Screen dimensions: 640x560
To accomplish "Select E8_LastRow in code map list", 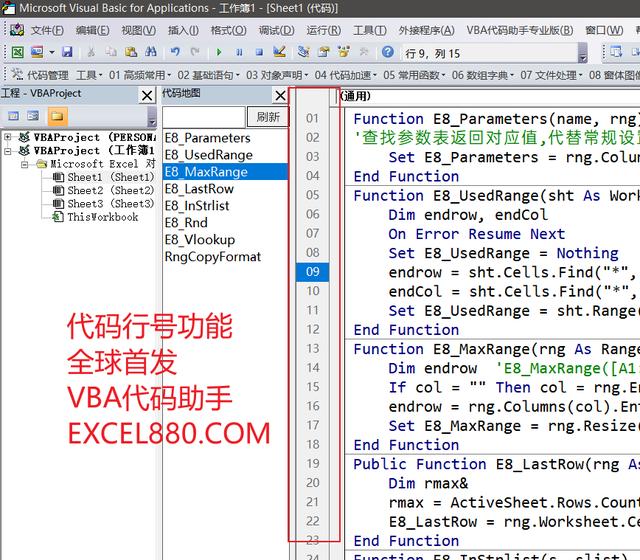I will pyautogui.click(x=225, y=189).
